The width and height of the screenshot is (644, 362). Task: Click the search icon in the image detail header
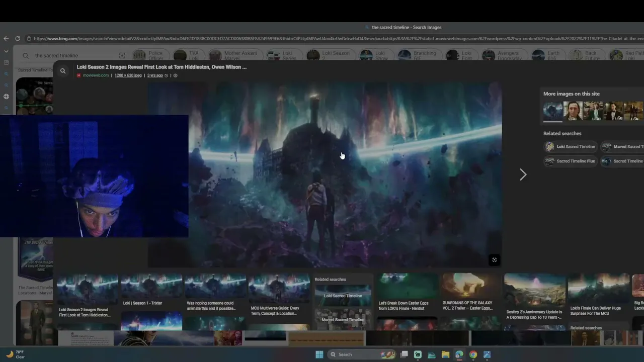click(63, 71)
